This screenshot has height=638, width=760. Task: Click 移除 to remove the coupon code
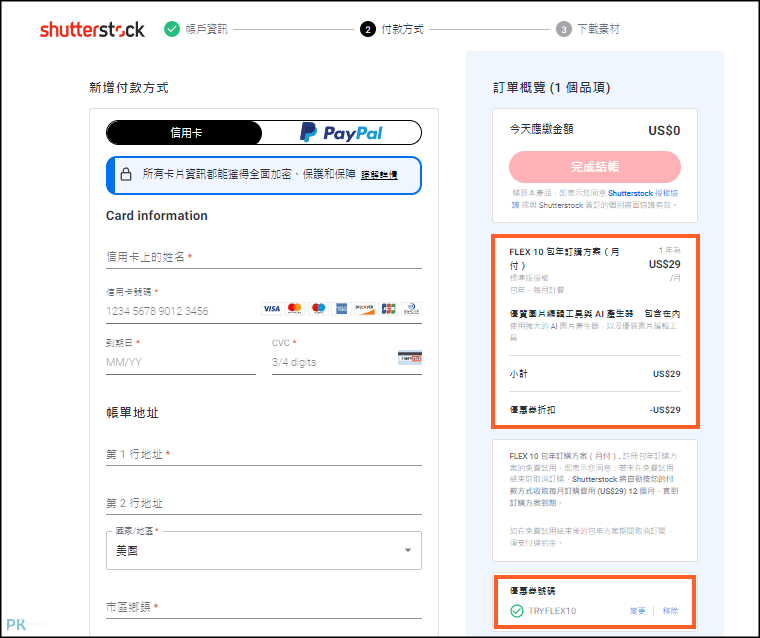point(670,611)
